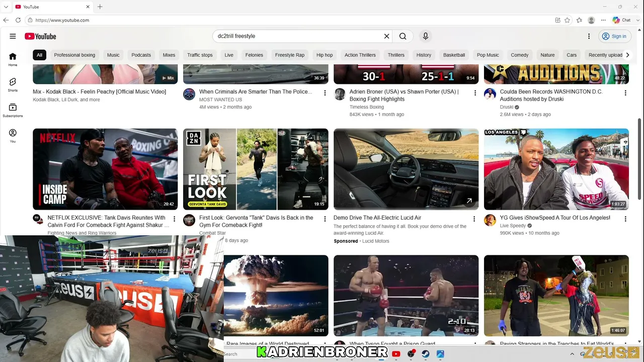Open browser Settings and more ellipsis
This screenshot has width=644, height=362.
(x=603, y=20)
